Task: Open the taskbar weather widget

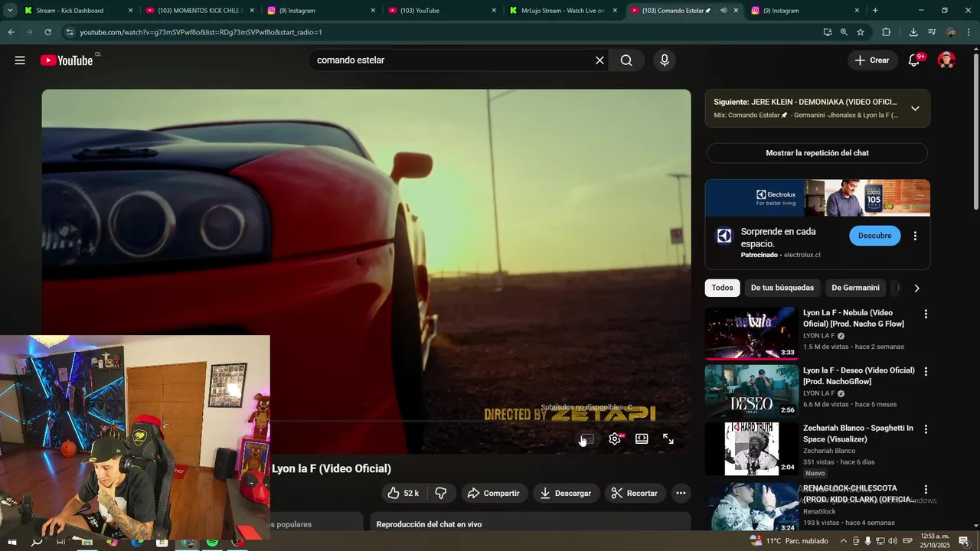Action: (789, 541)
